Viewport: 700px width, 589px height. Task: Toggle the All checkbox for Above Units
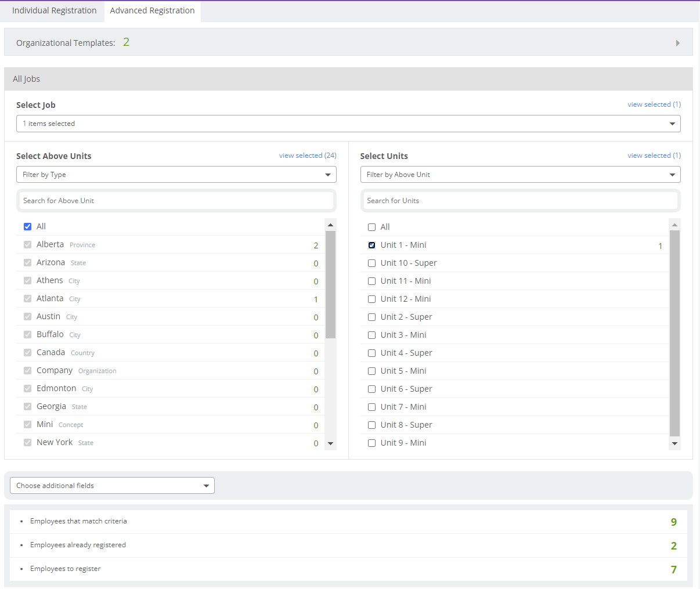28,227
